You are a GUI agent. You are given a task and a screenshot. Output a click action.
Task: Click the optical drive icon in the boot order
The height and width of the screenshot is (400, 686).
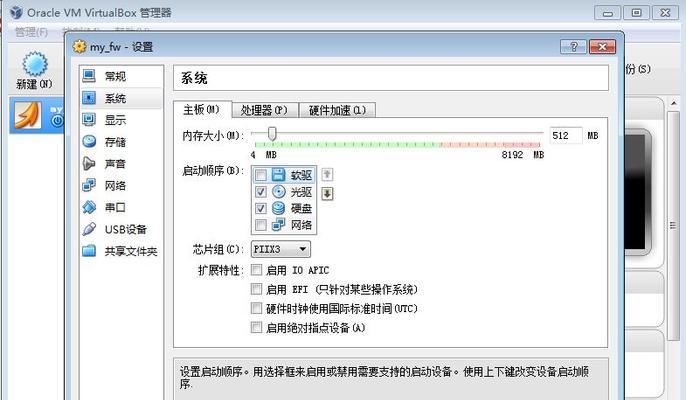[279, 192]
